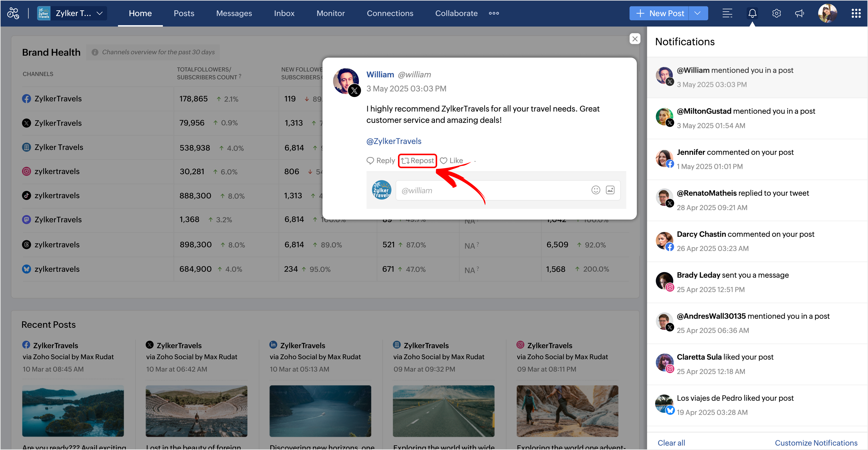Close the William post popup
Image resolution: width=868 pixels, height=450 pixels.
(635, 39)
